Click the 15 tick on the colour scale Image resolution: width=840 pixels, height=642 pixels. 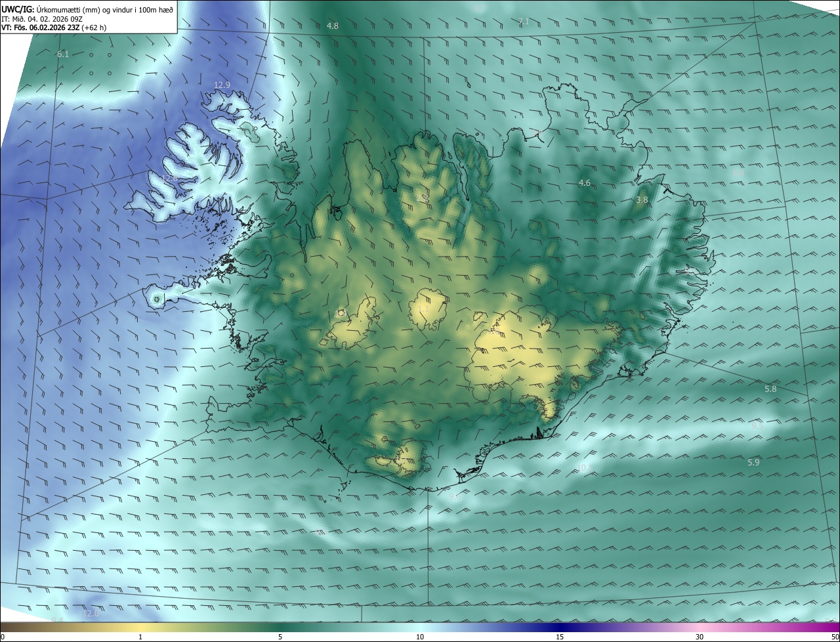[x=560, y=637]
